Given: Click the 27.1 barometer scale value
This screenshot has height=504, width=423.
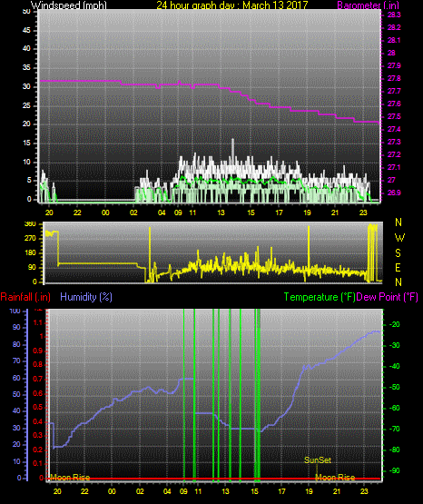Looking at the screenshot, I should 394,167.
